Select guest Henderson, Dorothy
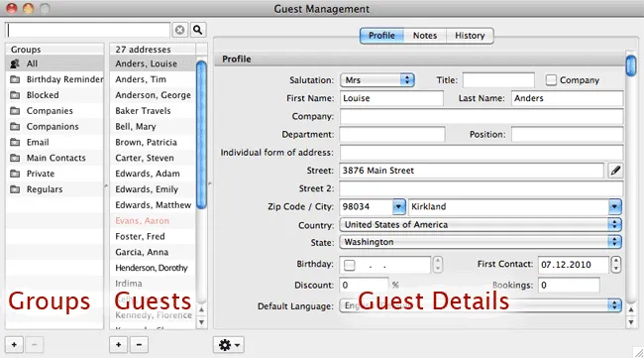 click(153, 268)
